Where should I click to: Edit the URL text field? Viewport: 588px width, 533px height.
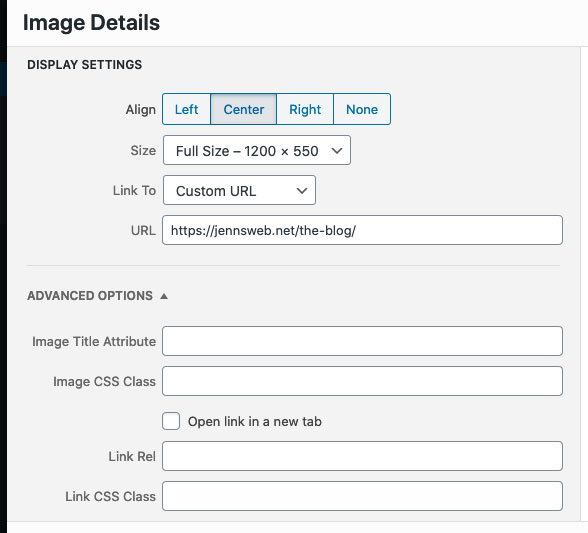coord(362,230)
